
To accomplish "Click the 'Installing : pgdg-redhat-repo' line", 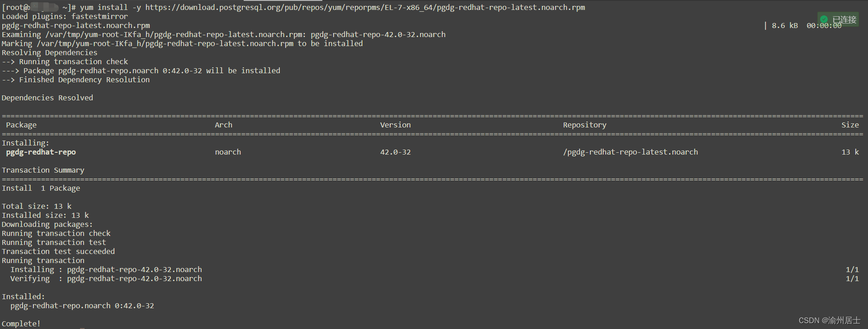I will pos(106,269).
